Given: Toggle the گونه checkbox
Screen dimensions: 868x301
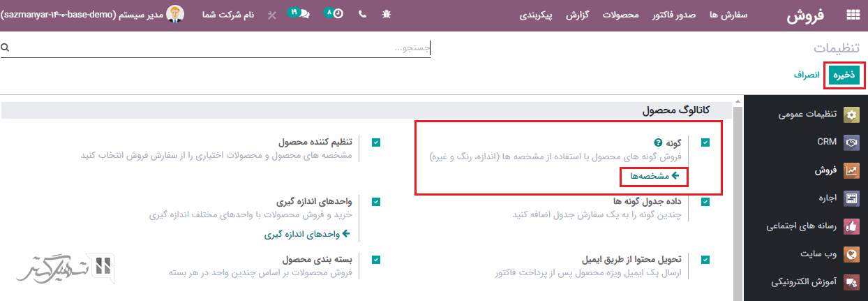Looking at the screenshot, I should pos(705,142).
